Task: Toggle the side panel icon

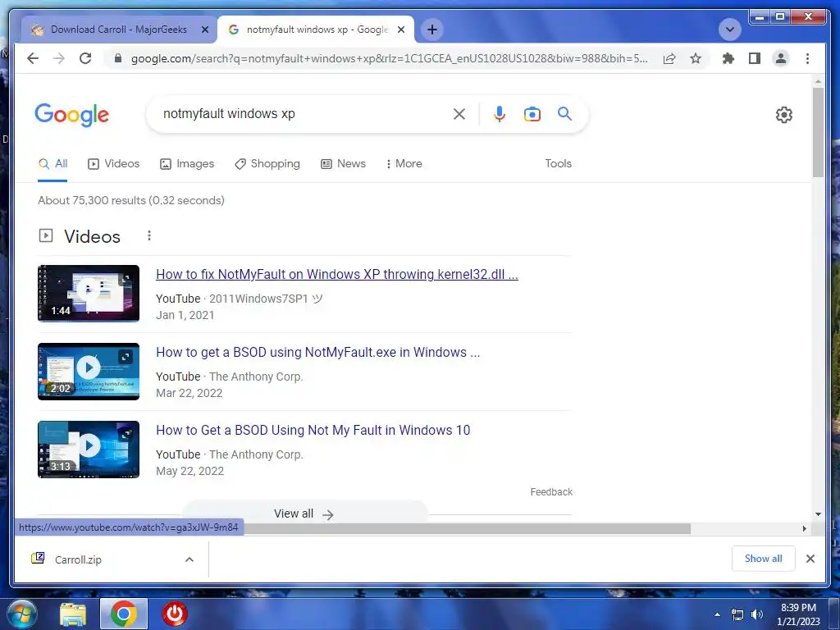Action: point(755,58)
